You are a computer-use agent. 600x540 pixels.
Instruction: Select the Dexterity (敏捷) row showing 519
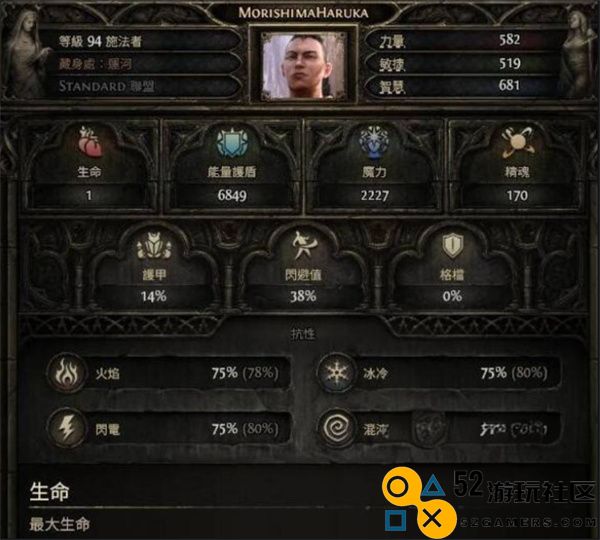click(x=461, y=64)
